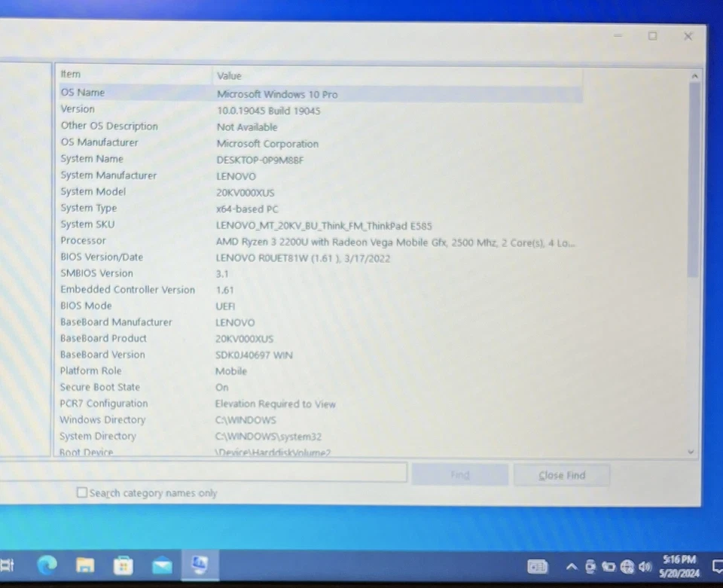723x588 pixels.
Task: Open the volume speaker tray icon
Action: click(645, 567)
